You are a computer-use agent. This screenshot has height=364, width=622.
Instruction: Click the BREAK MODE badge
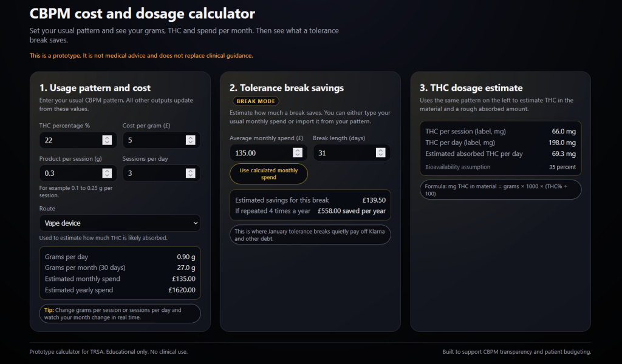(256, 101)
